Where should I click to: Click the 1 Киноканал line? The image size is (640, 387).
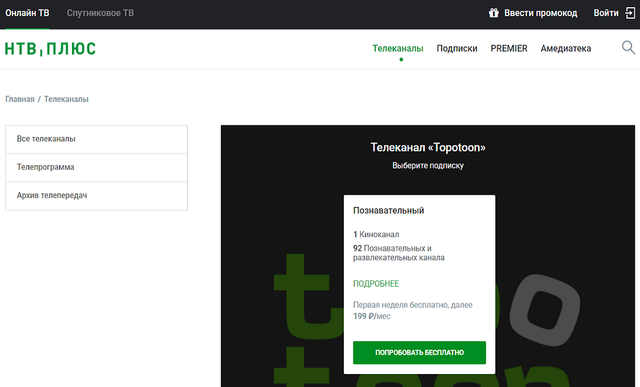[376, 234]
